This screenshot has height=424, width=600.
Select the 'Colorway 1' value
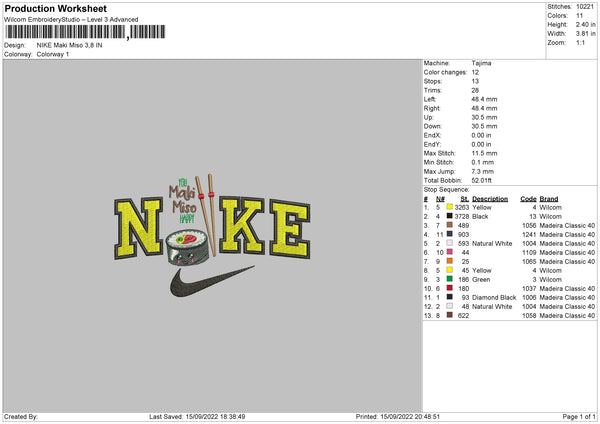53,54
